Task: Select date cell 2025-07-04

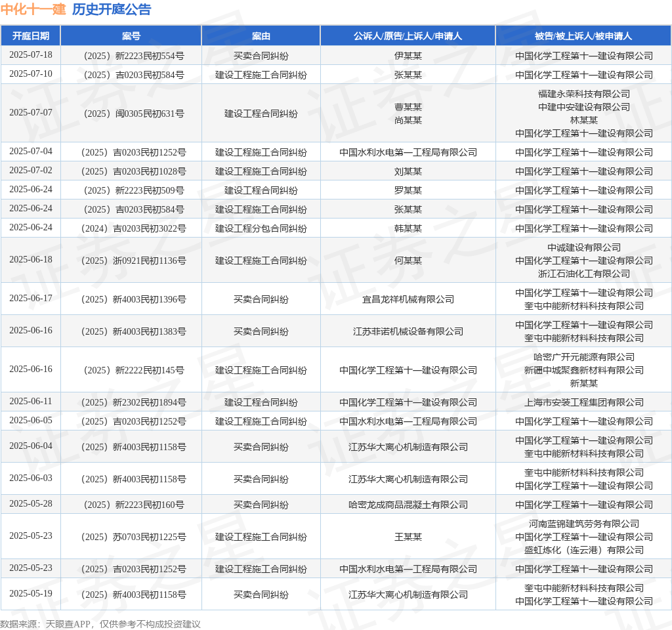Action: click(x=31, y=152)
